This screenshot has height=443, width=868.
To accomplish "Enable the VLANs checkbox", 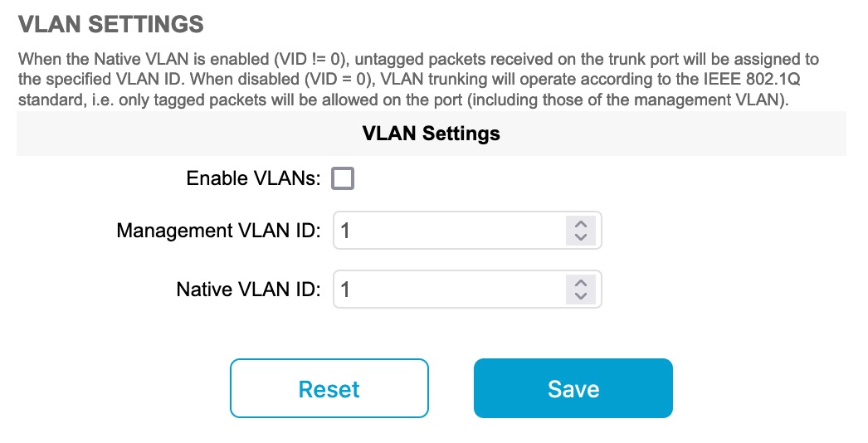I will click(343, 178).
